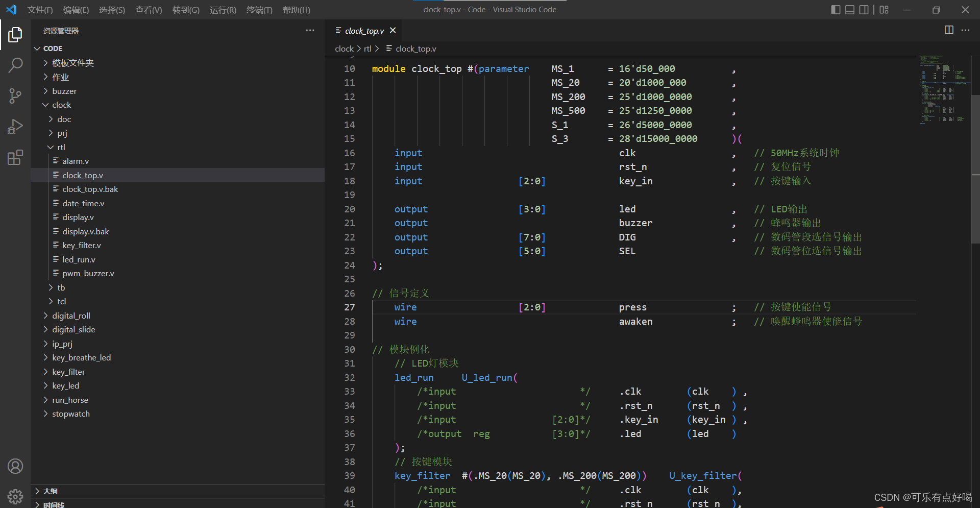Toggle the secondary side bar layout button

864,10
